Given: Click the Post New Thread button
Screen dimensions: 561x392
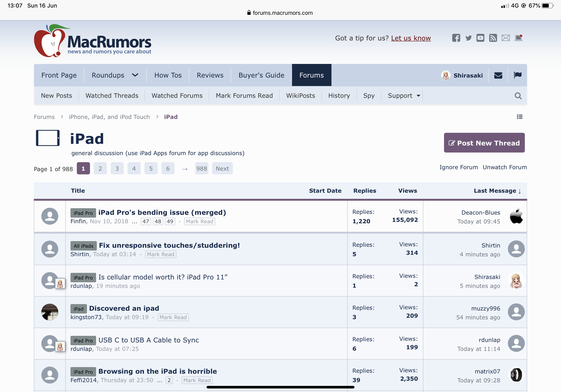Looking at the screenshot, I should click(484, 143).
